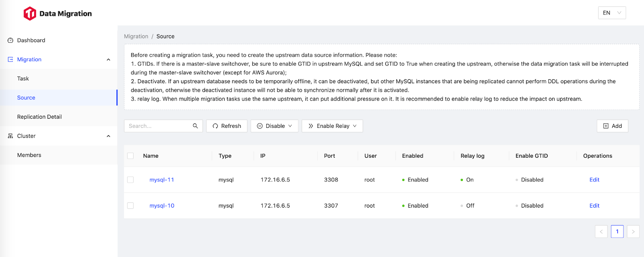Viewport: 644px width, 257px height.
Task: Open Members in the sidebar
Action: pyautogui.click(x=59, y=155)
